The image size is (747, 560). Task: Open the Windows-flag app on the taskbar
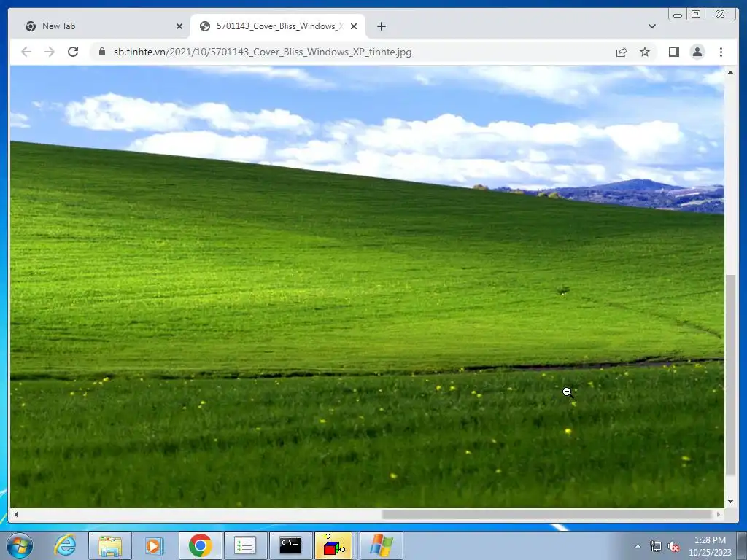click(x=381, y=545)
